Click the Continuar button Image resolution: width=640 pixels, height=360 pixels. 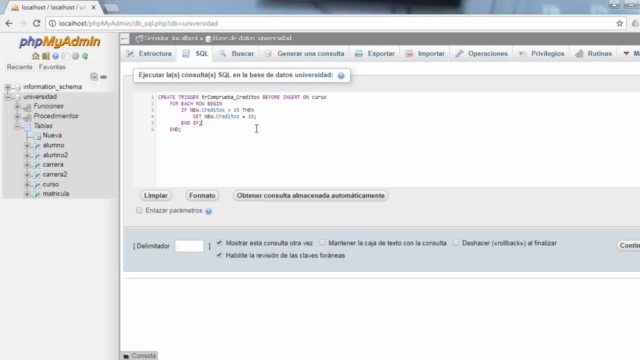[629, 245]
